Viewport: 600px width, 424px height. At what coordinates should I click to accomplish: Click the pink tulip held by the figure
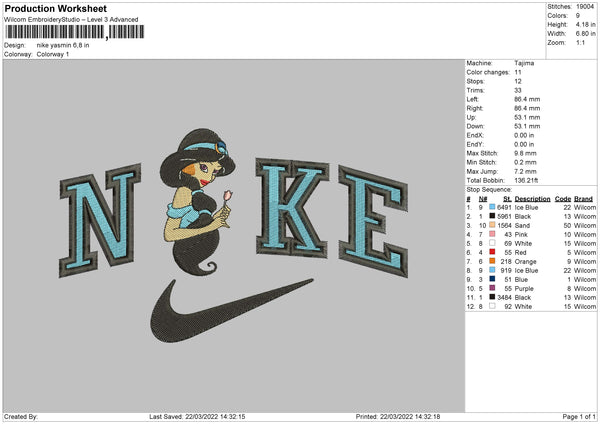pos(227,196)
